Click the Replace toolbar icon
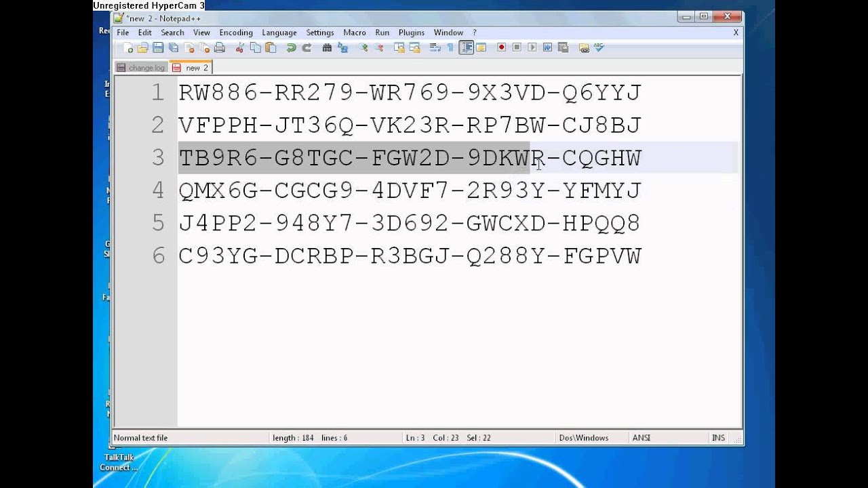 (342, 47)
